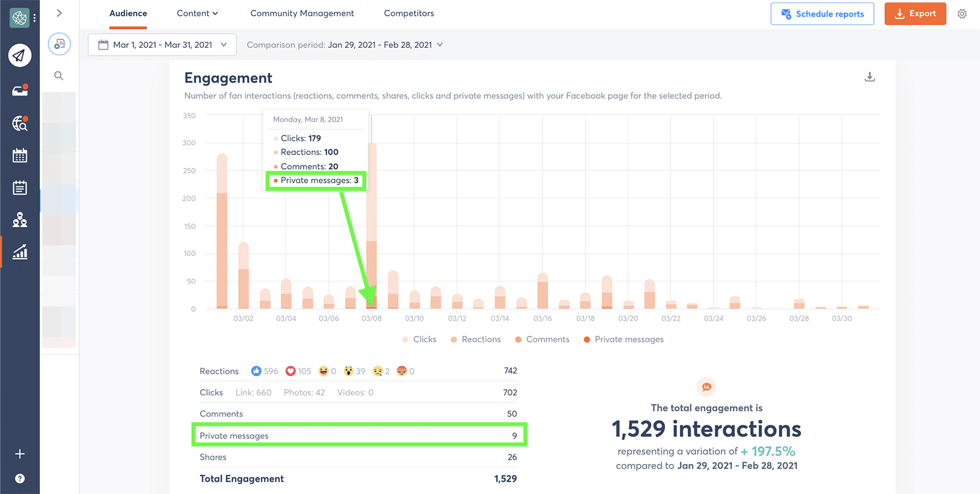The height and width of the screenshot is (494, 980).
Task: Click the help question mark icon
Action: 20,479
